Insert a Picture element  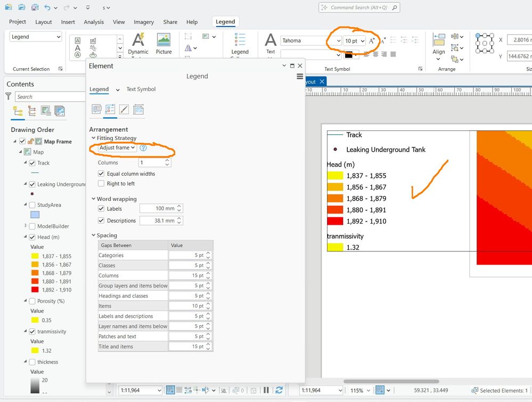click(x=163, y=44)
